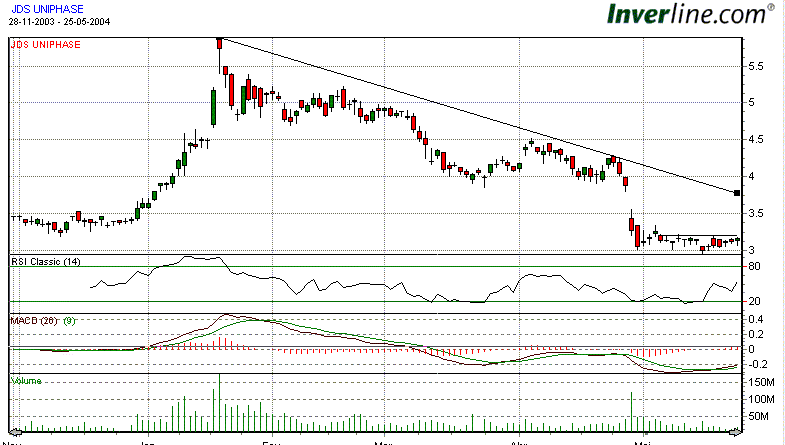Image resolution: width=785 pixels, height=445 pixels.
Task: Select the black square trendline end handle
Action: pyautogui.click(x=737, y=193)
